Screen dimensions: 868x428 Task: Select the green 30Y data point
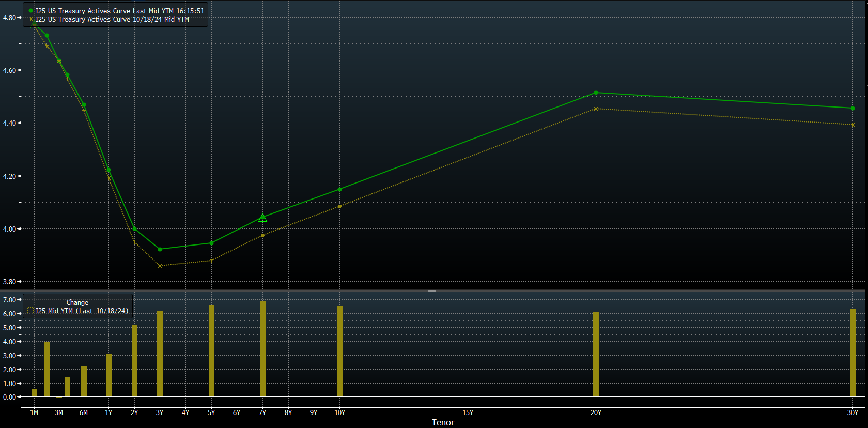tap(853, 109)
